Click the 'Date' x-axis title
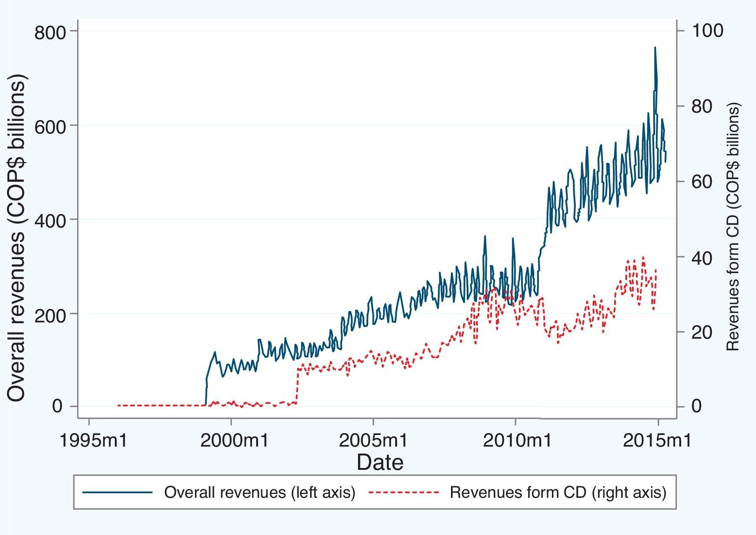This screenshot has width=756, height=535. pos(379,462)
